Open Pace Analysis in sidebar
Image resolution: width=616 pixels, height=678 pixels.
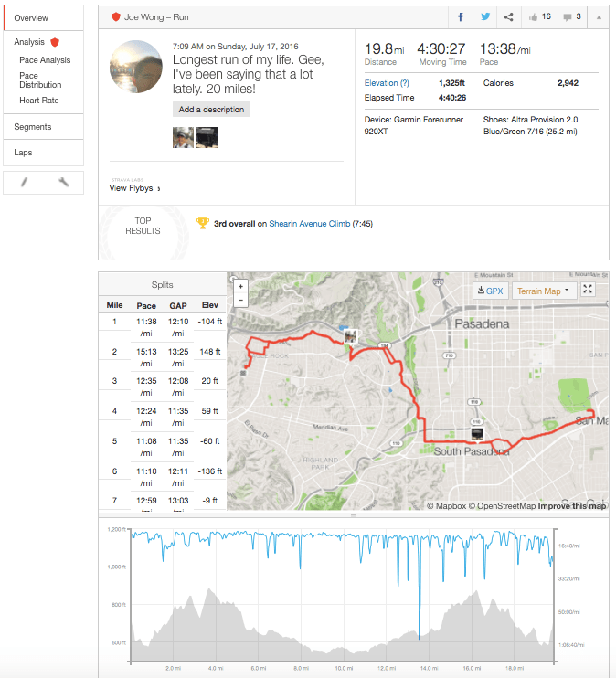(45, 60)
